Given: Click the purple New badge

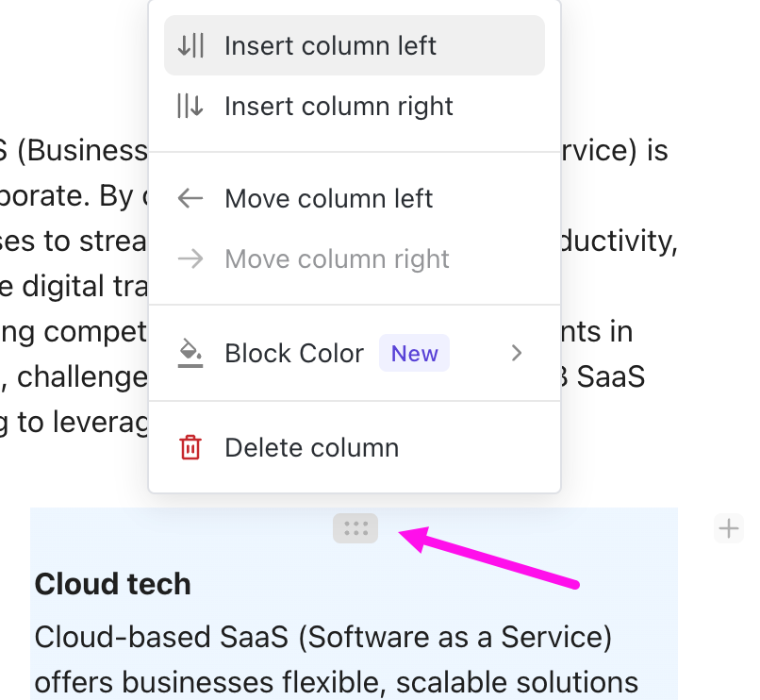Looking at the screenshot, I should 414,354.
